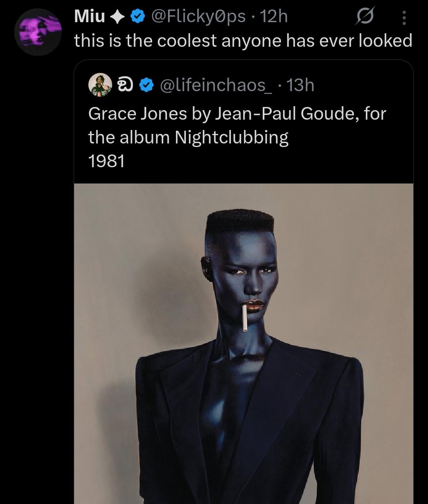Open the three-dot more options menu
The image size is (428, 504).
tap(404, 17)
